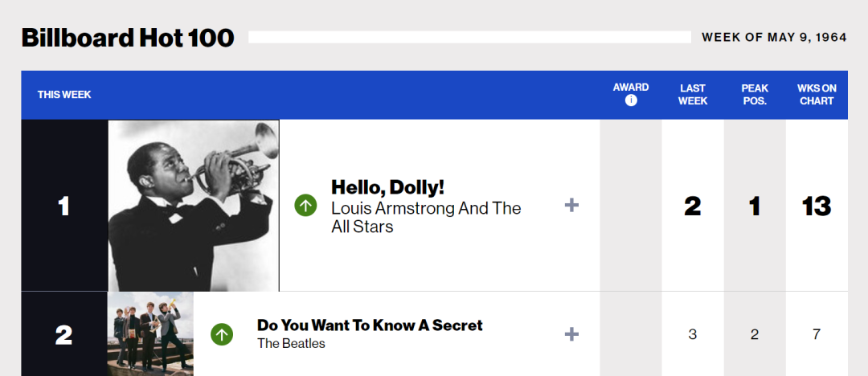Click green up arrow beside Hello, Dolly!
Screen dimensions: 868x376
(x=305, y=206)
